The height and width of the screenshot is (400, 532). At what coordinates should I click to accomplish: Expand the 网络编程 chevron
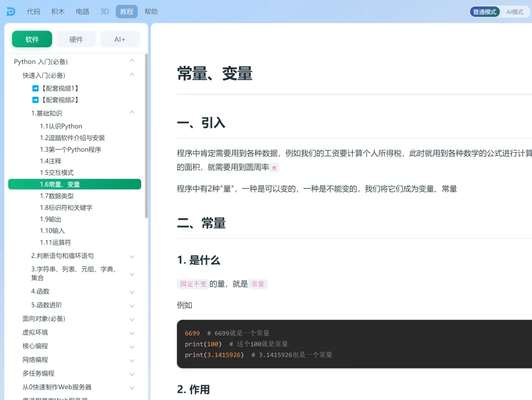[x=132, y=360]
